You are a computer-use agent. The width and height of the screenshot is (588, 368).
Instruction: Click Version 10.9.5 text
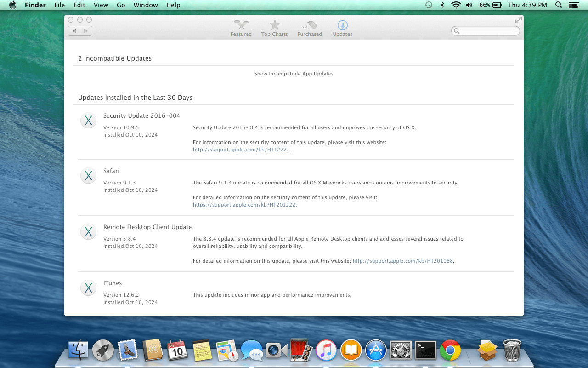[x=121, y=127]
